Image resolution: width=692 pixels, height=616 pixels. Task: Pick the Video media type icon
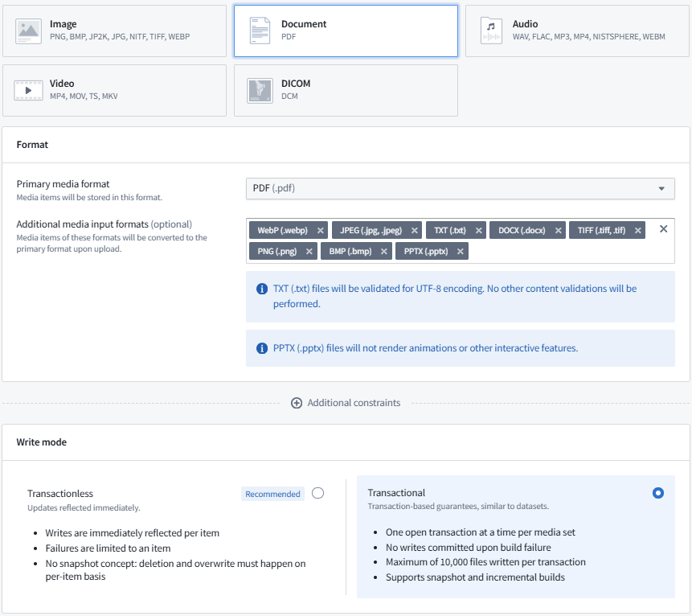(29, 90)
